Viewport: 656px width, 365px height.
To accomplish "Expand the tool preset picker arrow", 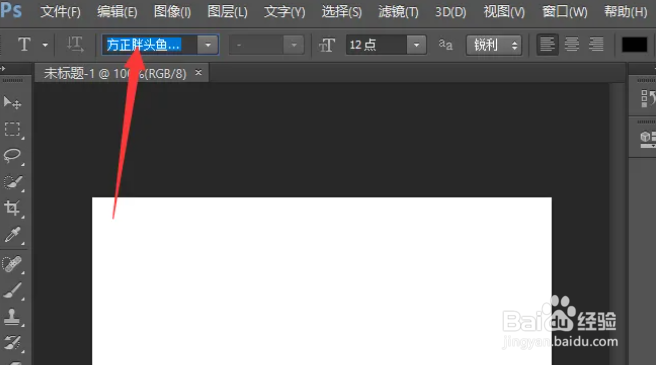I will (45, 45).
